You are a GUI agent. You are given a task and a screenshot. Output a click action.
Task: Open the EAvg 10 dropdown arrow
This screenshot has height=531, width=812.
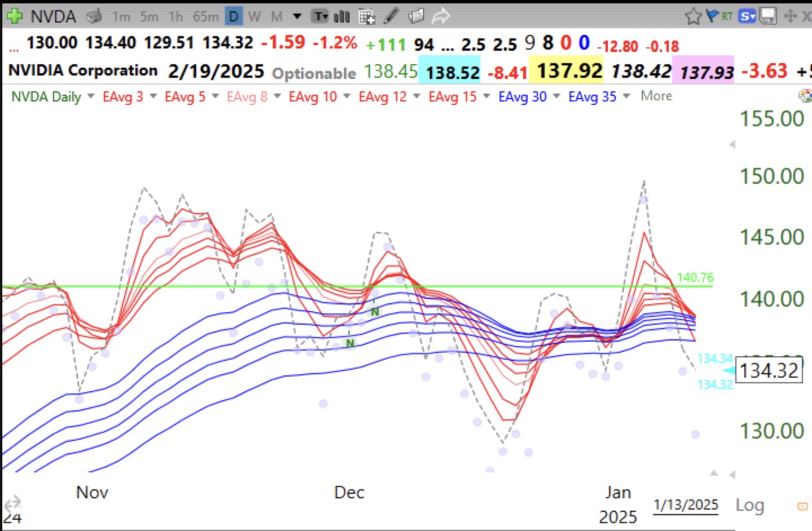click(346, 96)
